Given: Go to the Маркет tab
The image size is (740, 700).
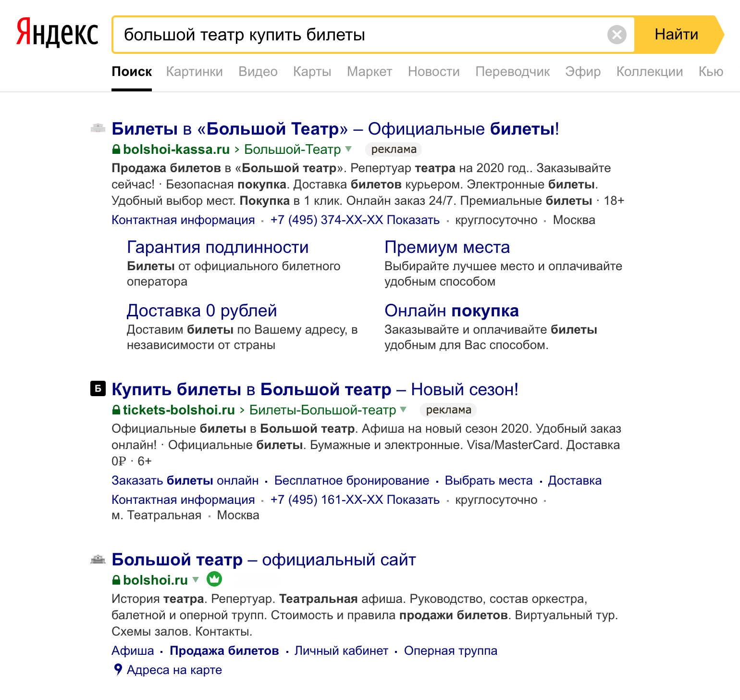Looking at the screenshot, I should click(x=370, y=72).
